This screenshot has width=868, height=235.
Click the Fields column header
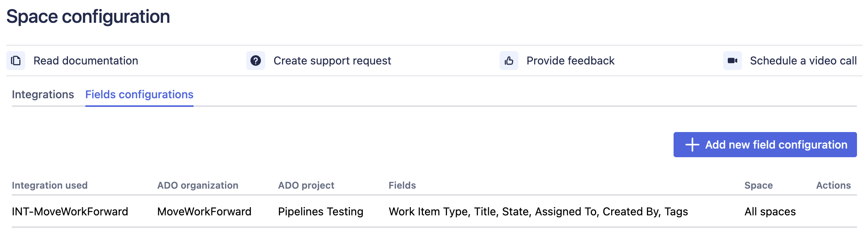pyautogui.click(x=402, y=185)
